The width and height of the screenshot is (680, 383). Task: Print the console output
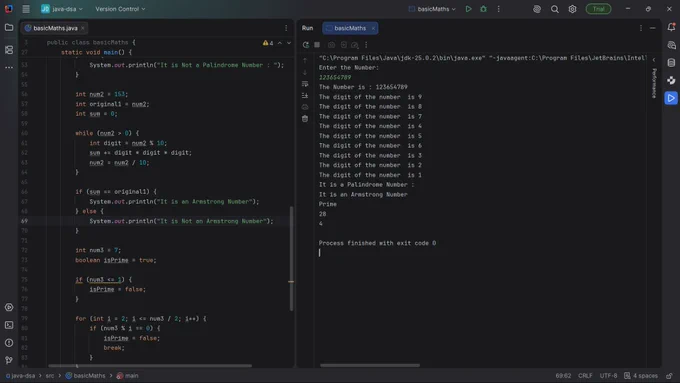tap(305, 107)
